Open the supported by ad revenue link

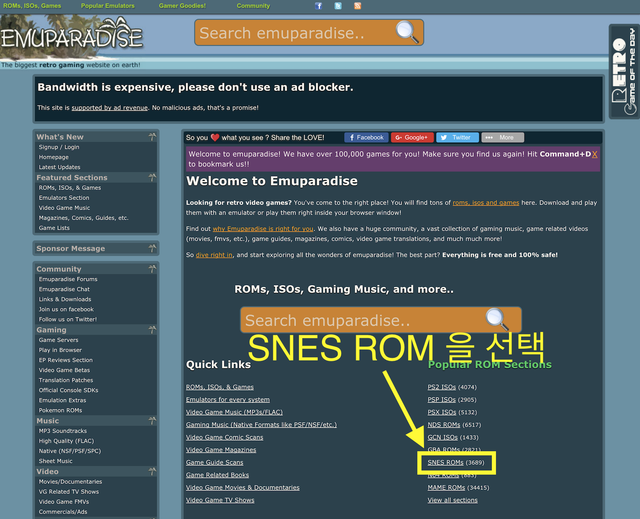110,108
